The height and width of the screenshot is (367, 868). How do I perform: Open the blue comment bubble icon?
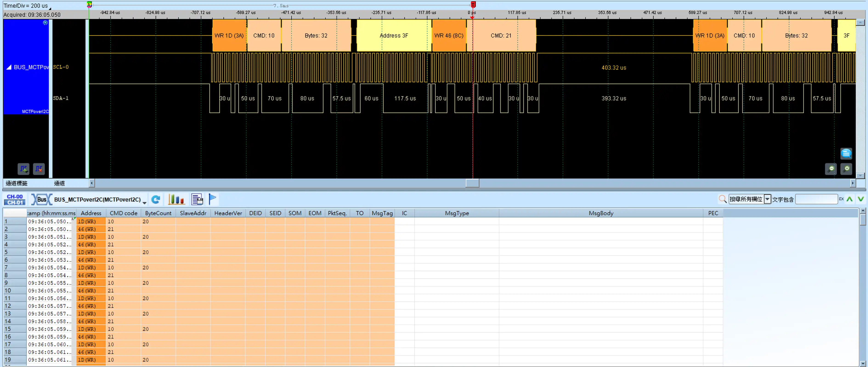[846, 154]
